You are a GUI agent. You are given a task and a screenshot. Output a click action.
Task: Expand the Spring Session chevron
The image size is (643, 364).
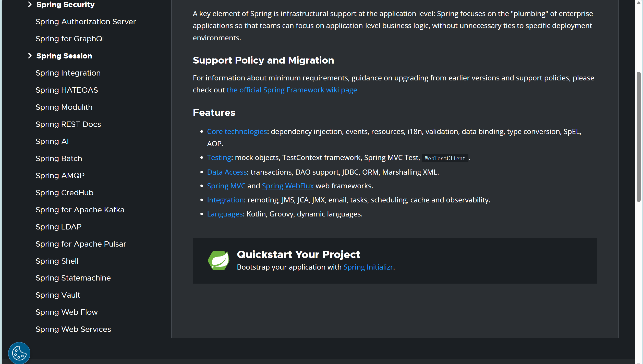(x=30, y=56)
